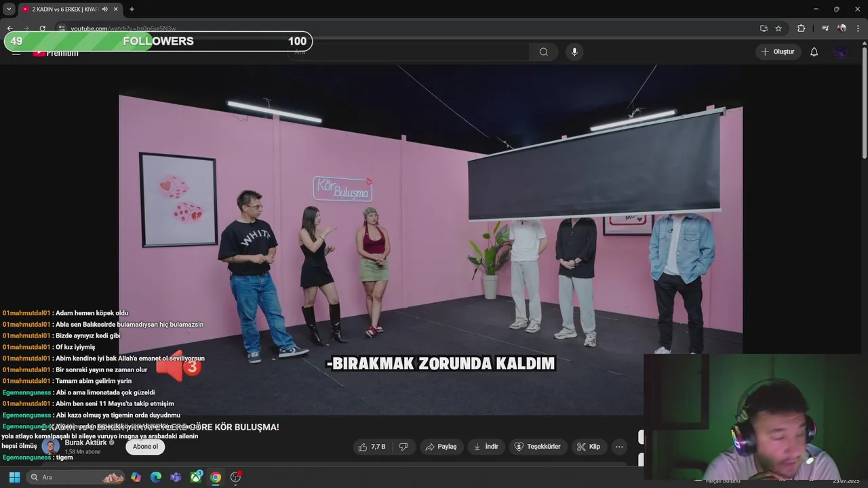Open a new browser tab
868x488 pixels.
tap(132, 9)
